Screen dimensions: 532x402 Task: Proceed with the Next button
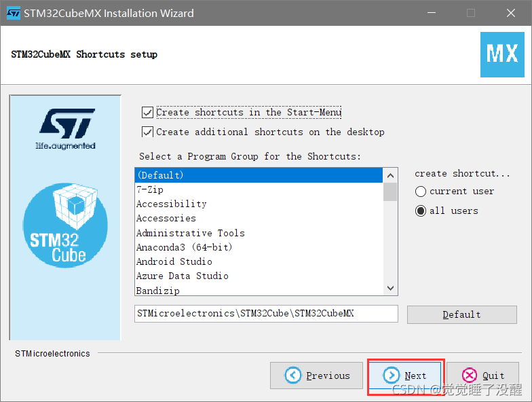[404, 376]
